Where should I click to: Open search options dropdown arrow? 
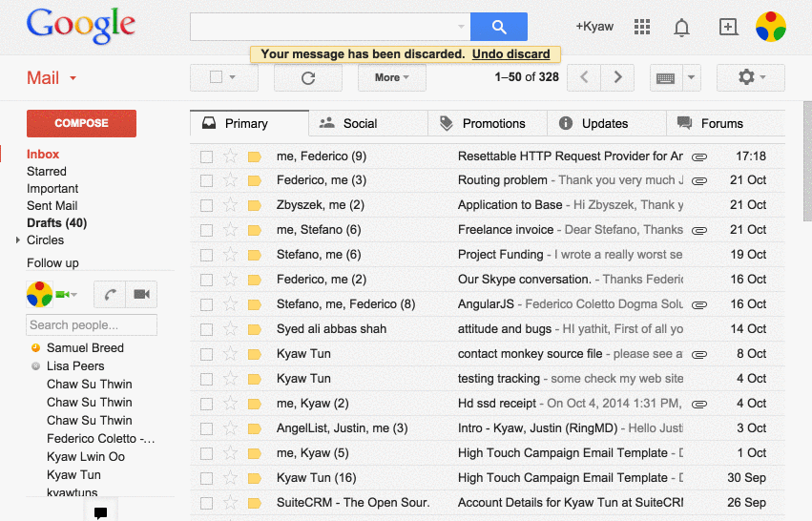pyautogui.click(x=461, y=27)
